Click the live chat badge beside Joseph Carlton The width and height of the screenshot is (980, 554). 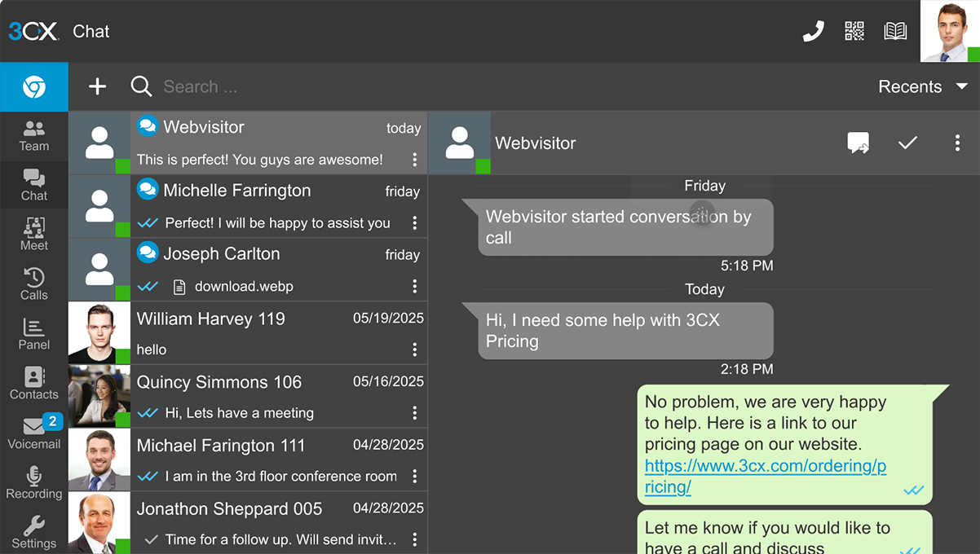click(148, 253)
